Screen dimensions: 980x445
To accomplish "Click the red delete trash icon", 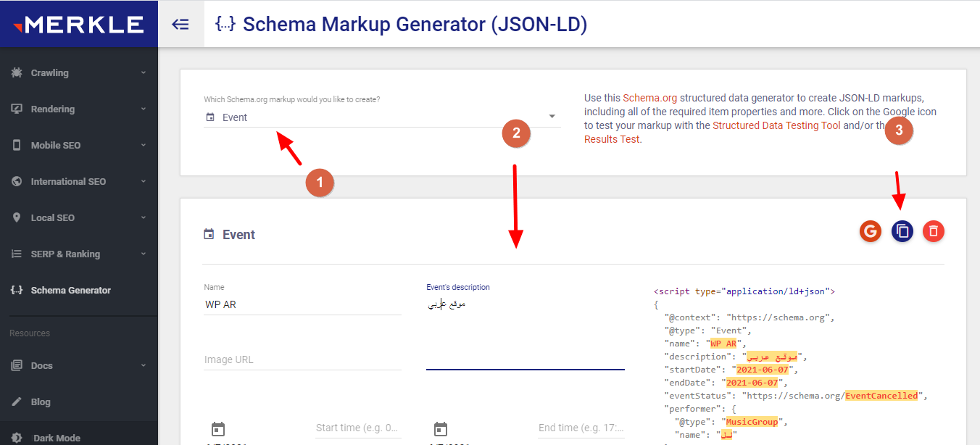I will tap(934, 231).
